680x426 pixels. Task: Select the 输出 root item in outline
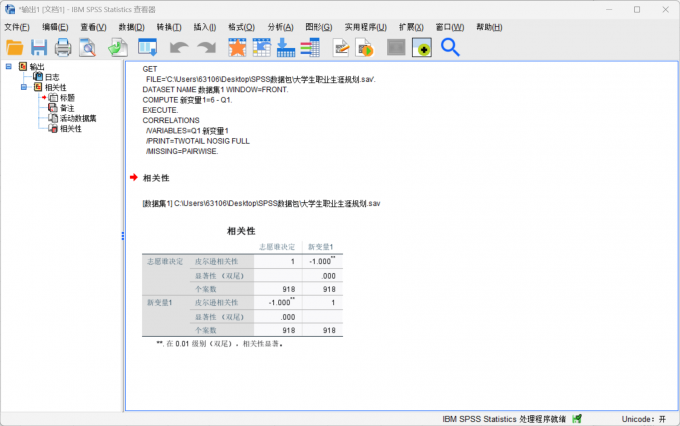(36, 66)
